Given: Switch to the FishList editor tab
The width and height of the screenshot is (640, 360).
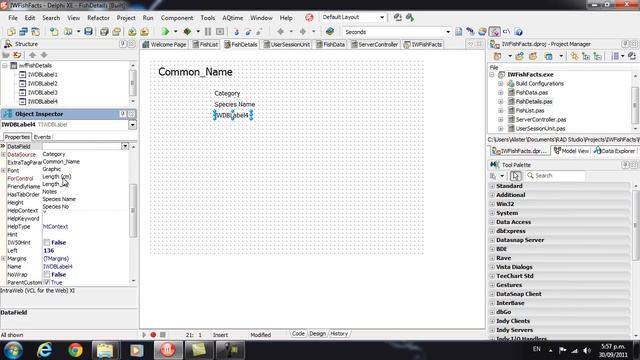Looking at the screenshot, I should (x=205, y=44).
